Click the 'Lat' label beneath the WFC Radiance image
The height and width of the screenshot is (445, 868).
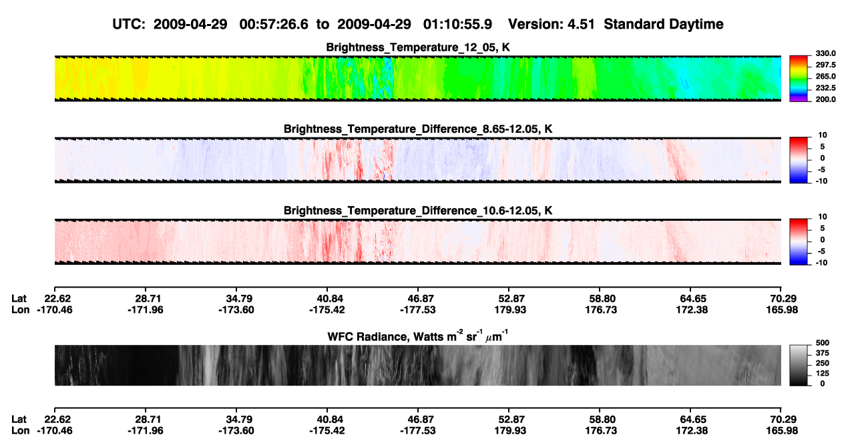tap(19, 419)
